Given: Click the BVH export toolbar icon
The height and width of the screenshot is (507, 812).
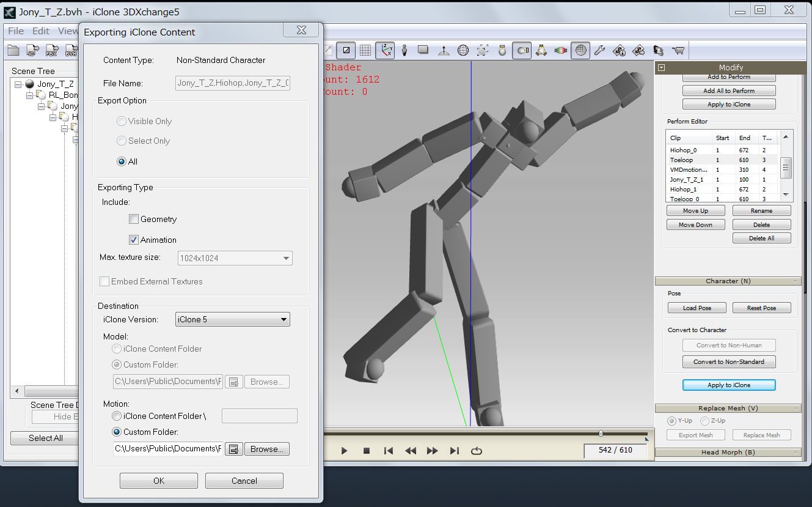Looking at the screenshot, I should tap(71, 51).
